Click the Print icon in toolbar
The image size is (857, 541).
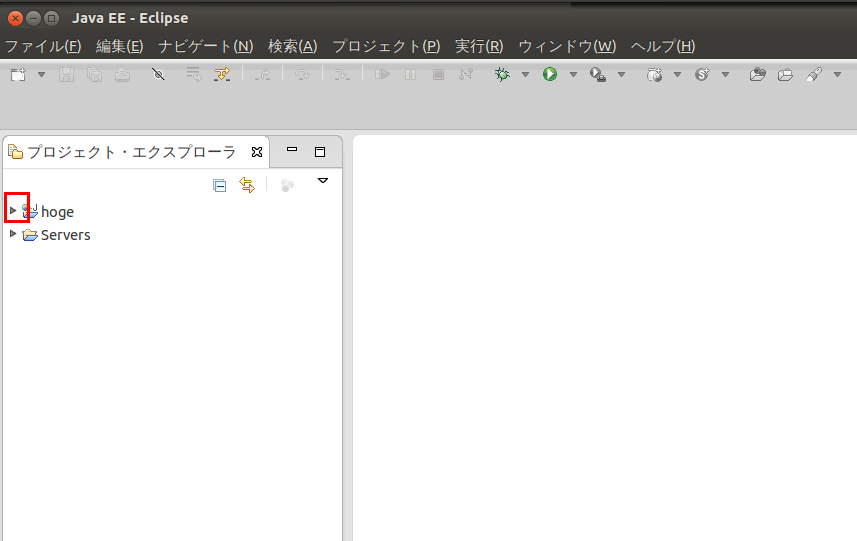click(122, 74)
